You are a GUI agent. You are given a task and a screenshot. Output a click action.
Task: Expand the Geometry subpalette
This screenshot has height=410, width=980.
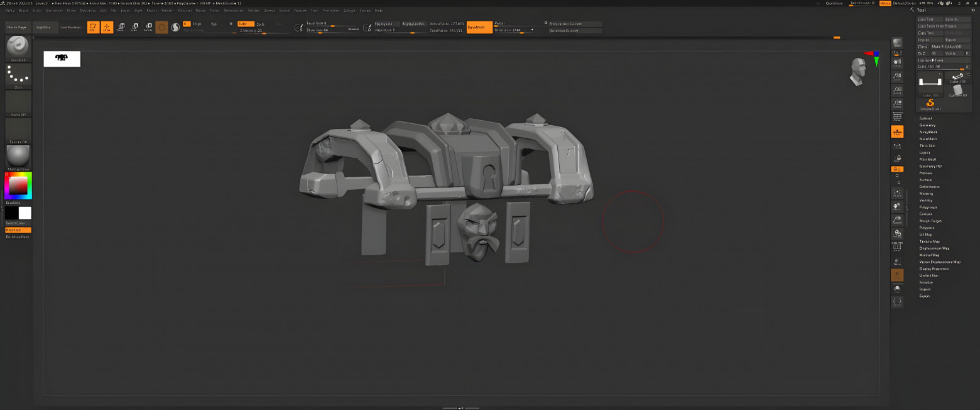[928, 125]
